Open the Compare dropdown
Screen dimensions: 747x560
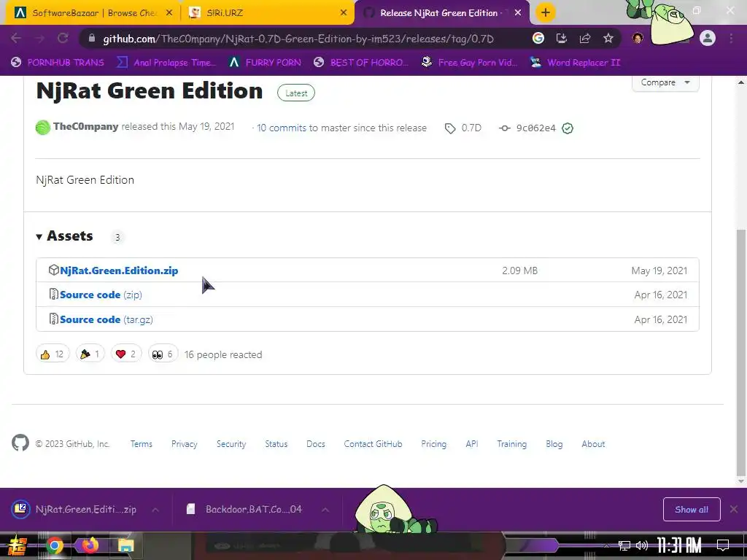tap(665, 82)
